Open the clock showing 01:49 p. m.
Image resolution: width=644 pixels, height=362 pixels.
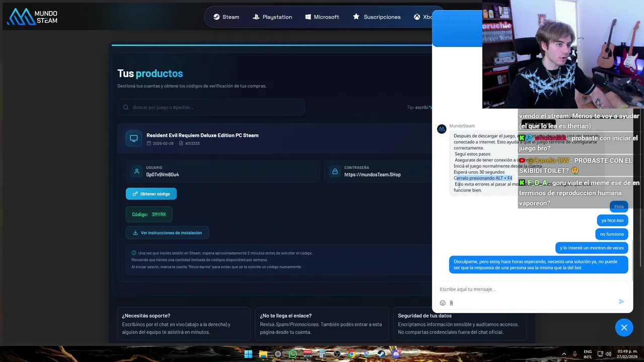(x=627, y=354)
